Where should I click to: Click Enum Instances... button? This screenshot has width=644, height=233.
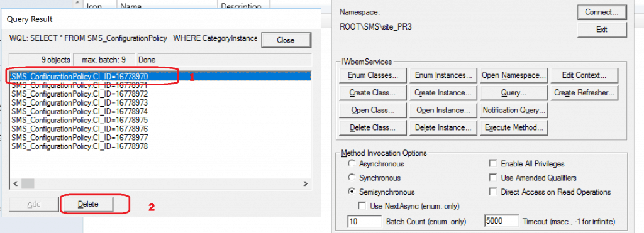click(x=443, y=75)
